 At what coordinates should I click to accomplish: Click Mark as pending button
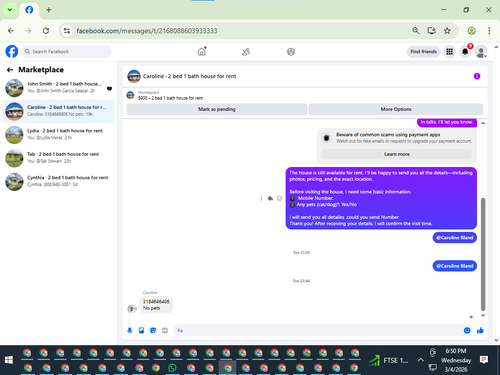pyautogui.click(x=217, y=109)
